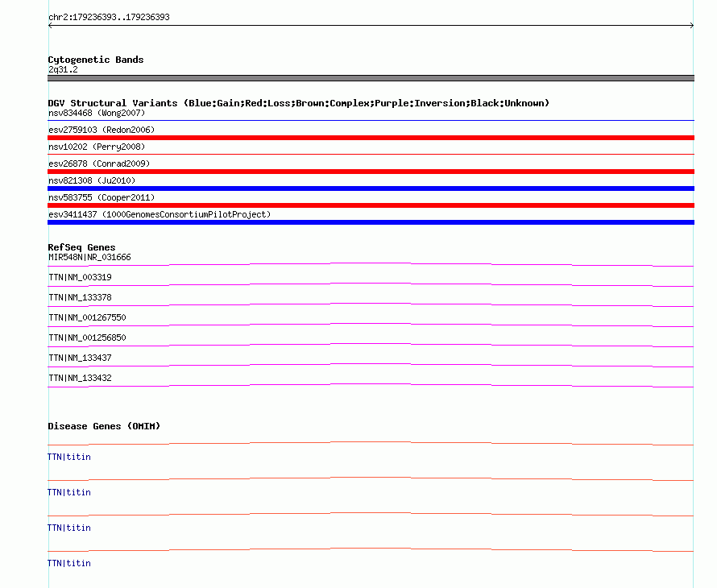The width and height of the screenshot is (717, 588).
Task: Select the red loss bar under nsv583755
Action: click(371, 205)
